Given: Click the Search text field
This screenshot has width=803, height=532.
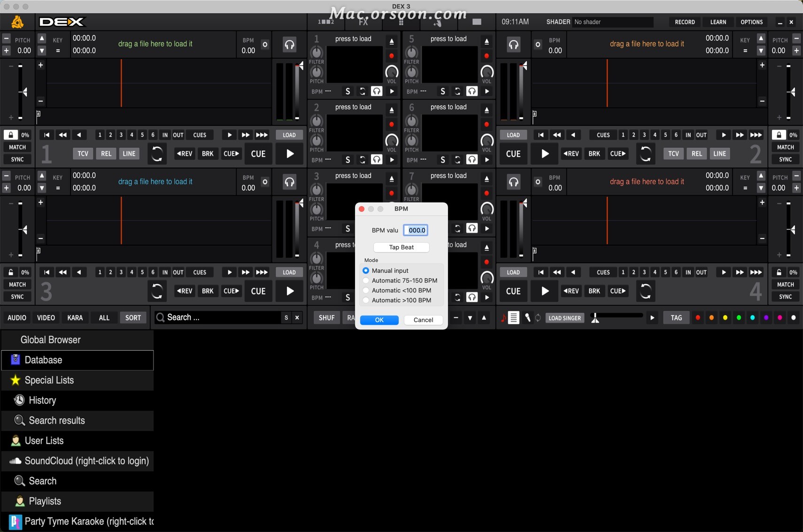Looking at the screenshot, I should tap(223, 318).
